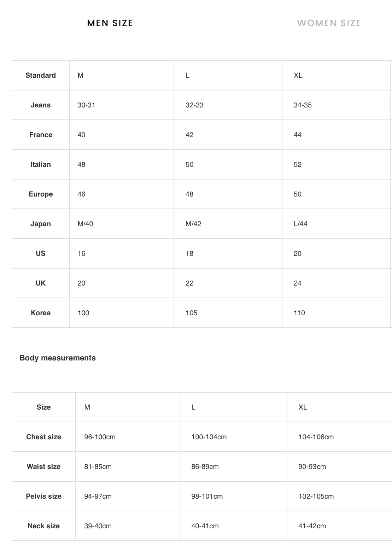Select the France size 42 cell

pos(189,135)
